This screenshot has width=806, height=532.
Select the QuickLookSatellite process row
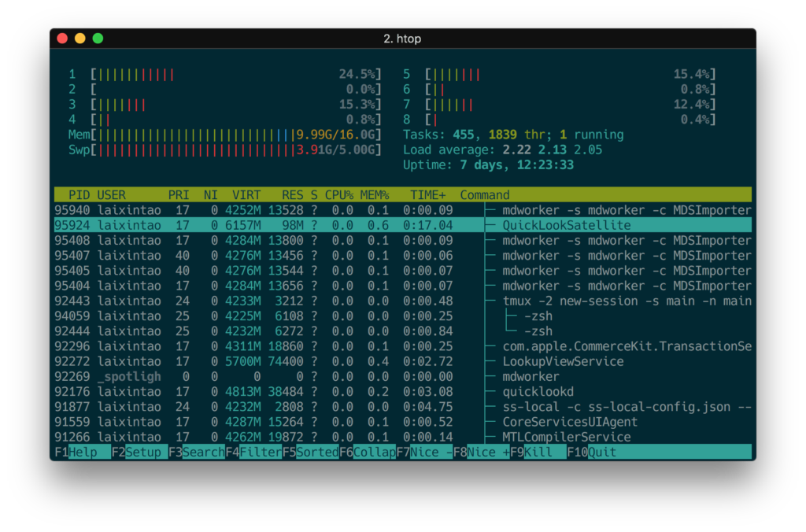[x=403, y=225]
